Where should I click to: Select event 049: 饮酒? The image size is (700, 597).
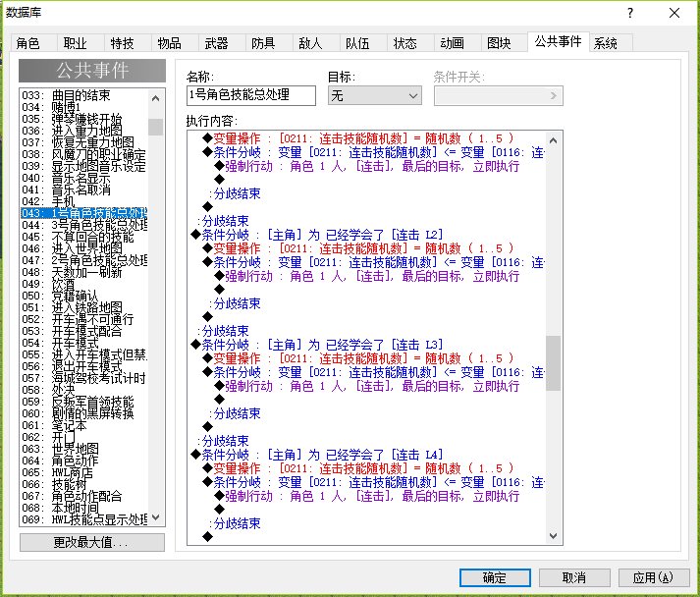[84, 284]
